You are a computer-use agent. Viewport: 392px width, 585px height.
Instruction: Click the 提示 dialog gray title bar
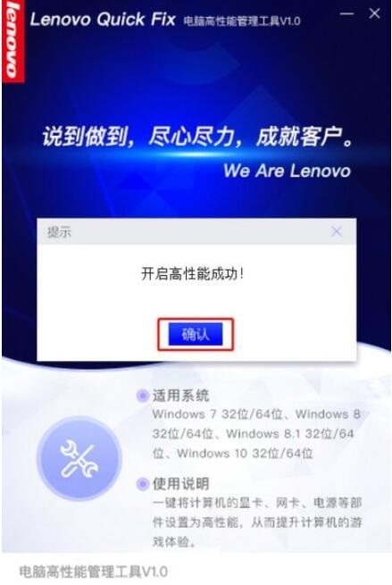coord(196,231)
